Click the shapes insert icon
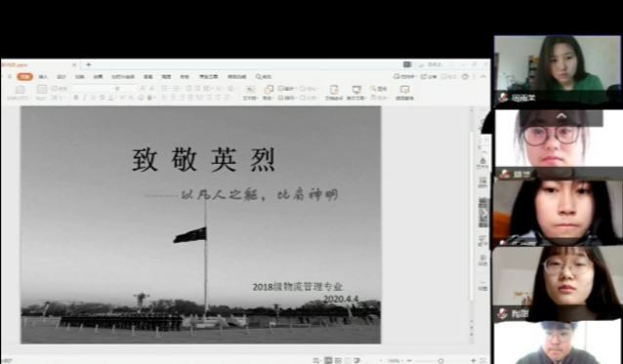 [x=269, y=92]
